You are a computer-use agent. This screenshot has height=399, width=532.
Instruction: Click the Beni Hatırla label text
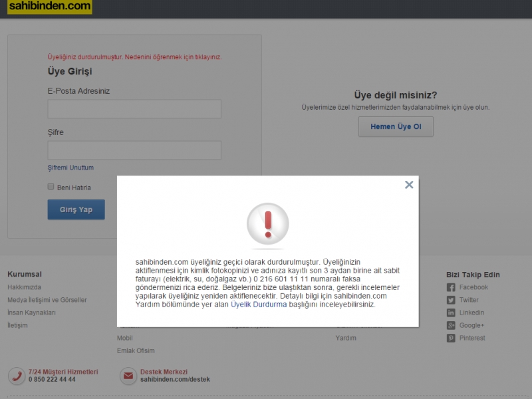point(74,188)
